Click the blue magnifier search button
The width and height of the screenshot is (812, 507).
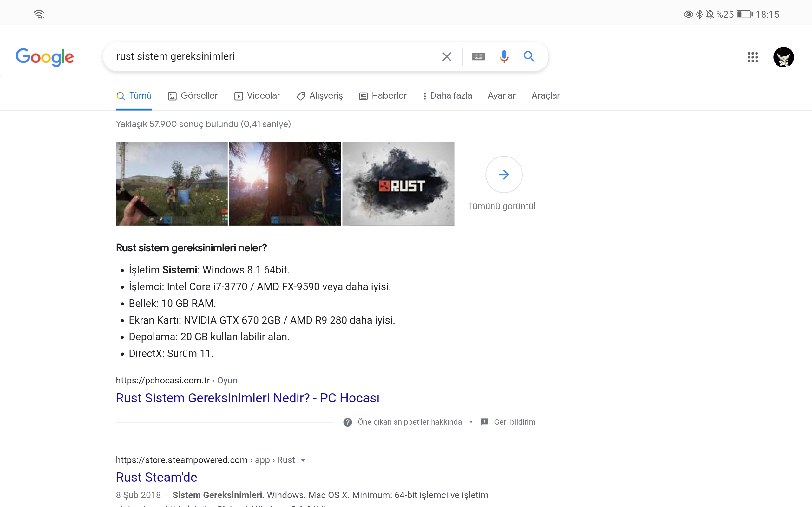pyautogui.click(x=529, y=57)
